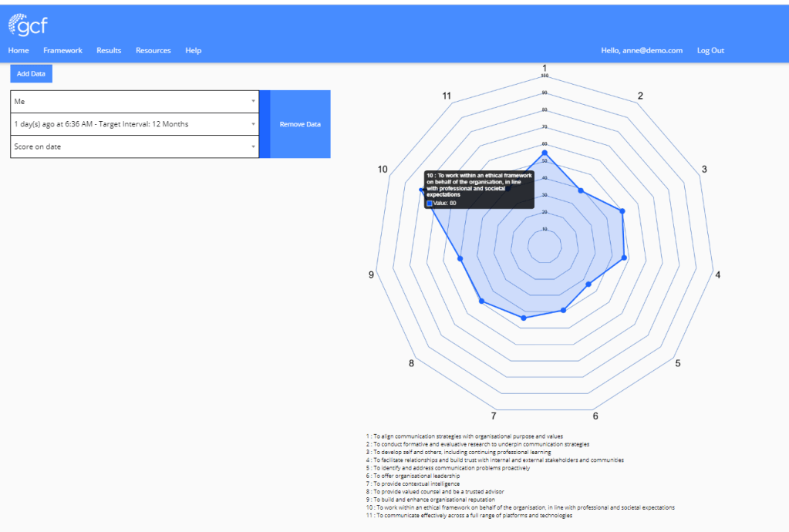
Task: Navigate to Home page
Action: (x=19, y=51)
